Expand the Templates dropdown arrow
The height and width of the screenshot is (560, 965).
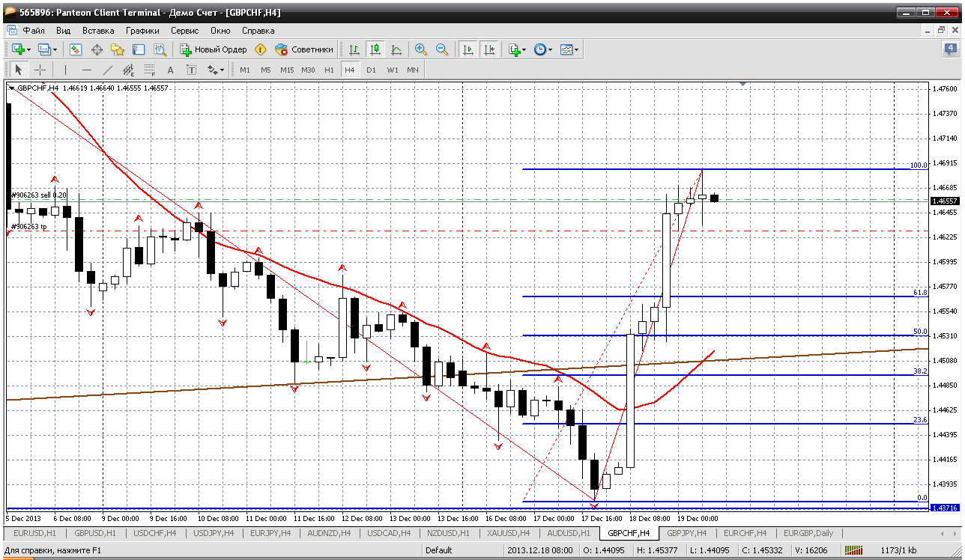coord(577,49)
